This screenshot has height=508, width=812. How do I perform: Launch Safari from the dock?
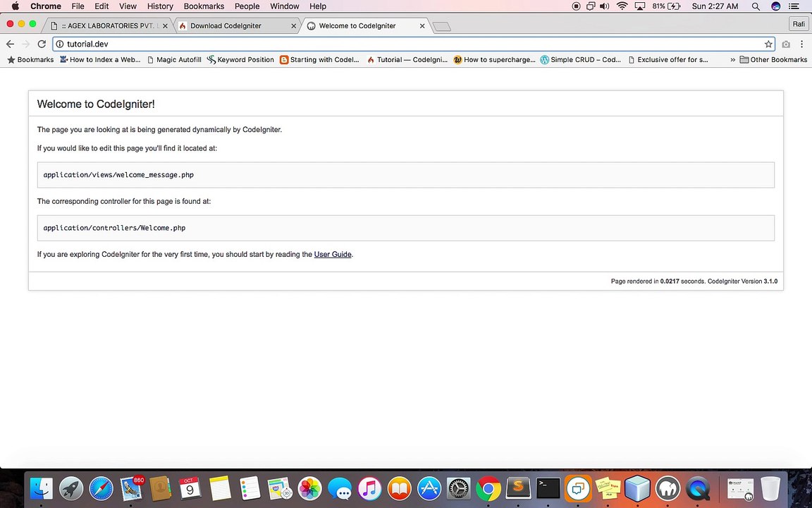pos(101,488)
